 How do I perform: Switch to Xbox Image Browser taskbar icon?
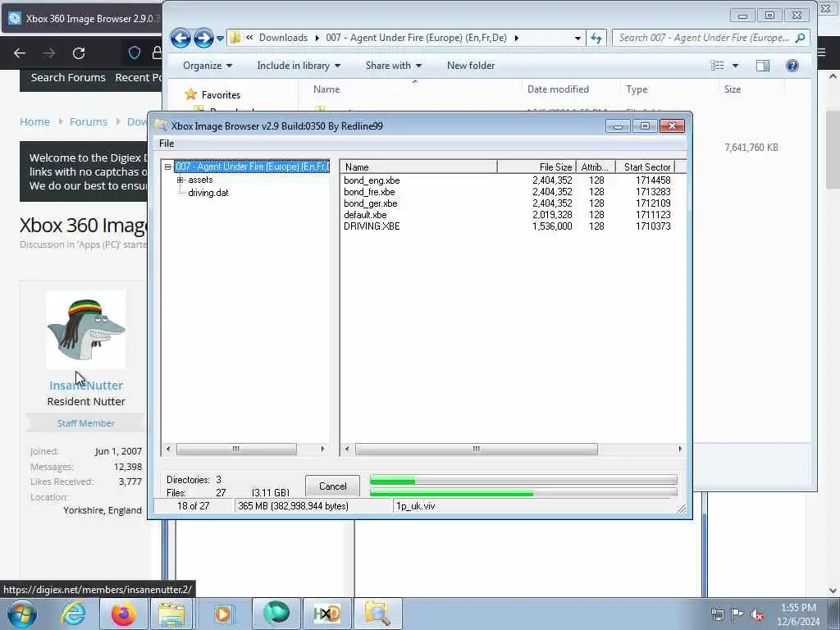click(377, 614)
